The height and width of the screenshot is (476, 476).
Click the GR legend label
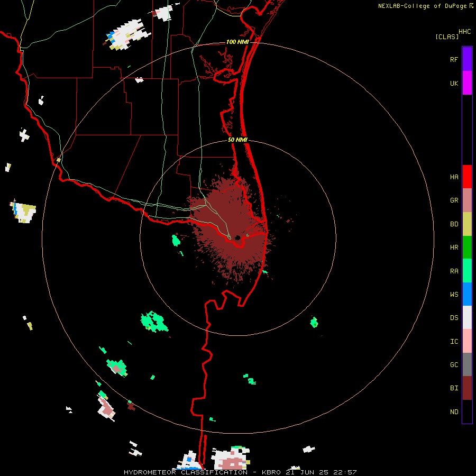pos(454,200)
